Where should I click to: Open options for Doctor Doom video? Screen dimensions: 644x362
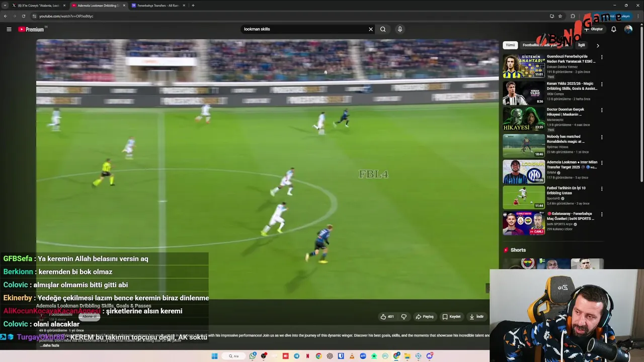[602, 110]
